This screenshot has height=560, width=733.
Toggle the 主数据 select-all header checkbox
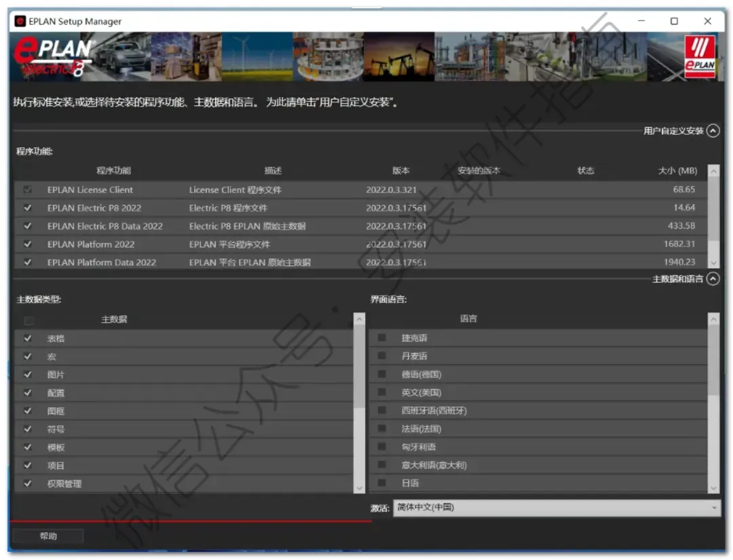tap(29, 320)
